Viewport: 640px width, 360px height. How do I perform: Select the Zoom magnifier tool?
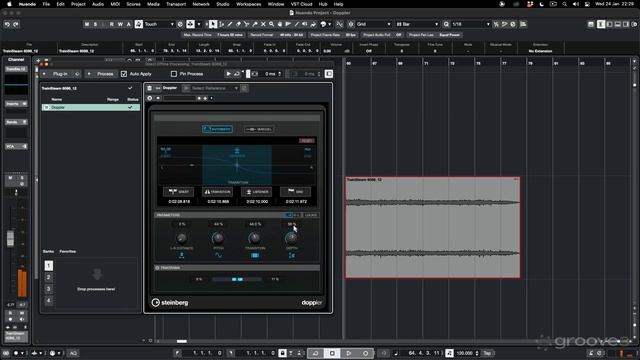(x=271, y=24)
